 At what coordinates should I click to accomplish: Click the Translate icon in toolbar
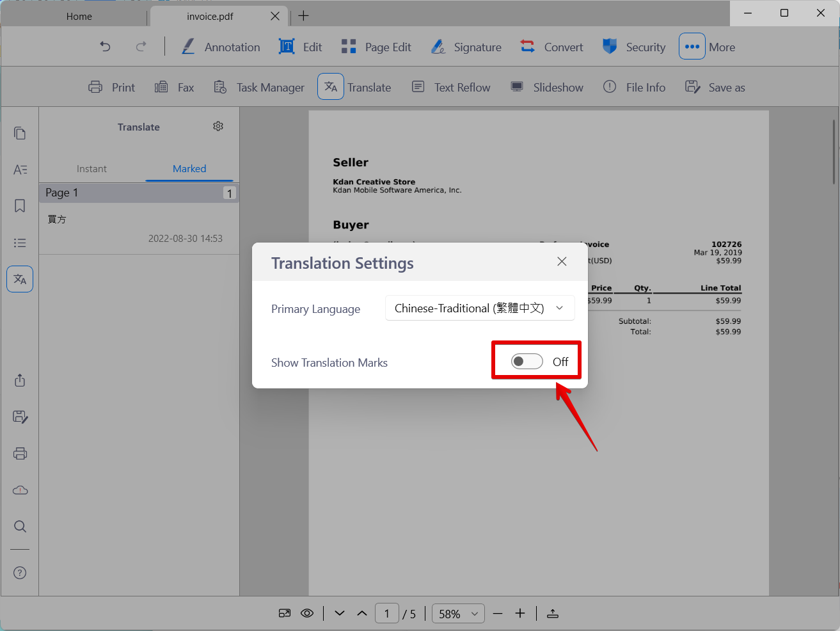331,86
